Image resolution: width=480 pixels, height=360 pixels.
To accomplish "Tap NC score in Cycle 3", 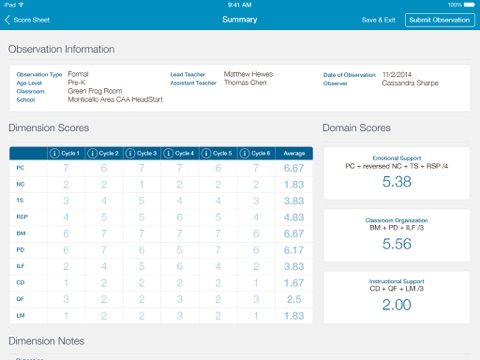I will pos(142,184).
